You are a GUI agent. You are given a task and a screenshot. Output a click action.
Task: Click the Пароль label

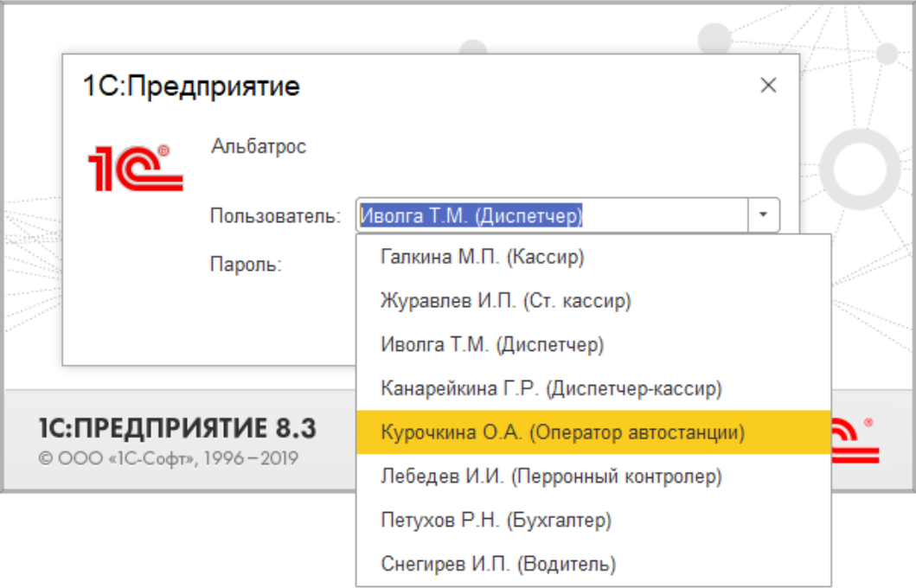246,265
